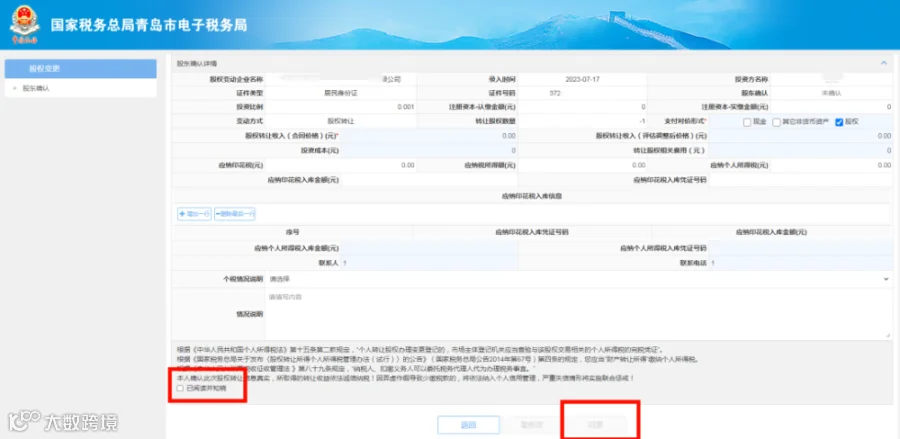
Task: Focus the 股权转让收入(合同价格) field
Action: point(429,136)
